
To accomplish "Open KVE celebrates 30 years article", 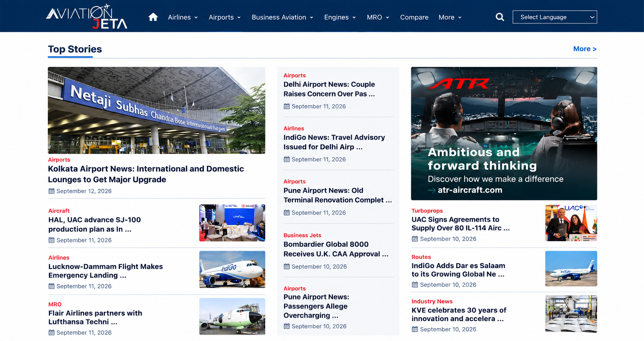I will coord(459,314).
